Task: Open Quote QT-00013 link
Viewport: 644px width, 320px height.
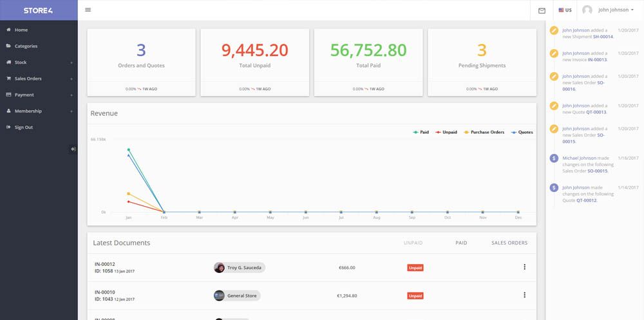Action: tap(597, 112)
